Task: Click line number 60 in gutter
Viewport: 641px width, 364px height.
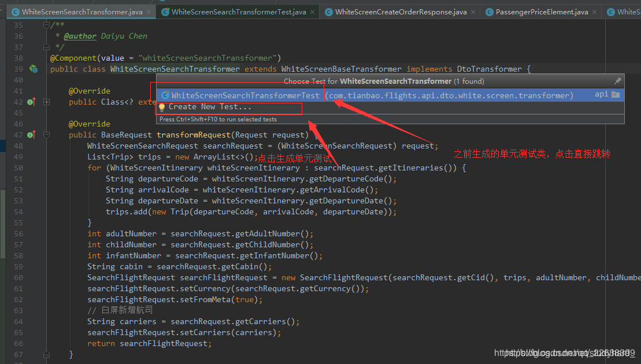Action: point(18,278)
